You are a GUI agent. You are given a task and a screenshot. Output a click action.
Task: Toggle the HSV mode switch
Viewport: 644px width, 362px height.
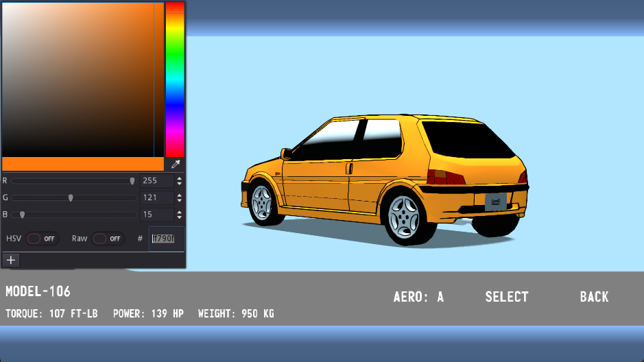coord(43,239)
